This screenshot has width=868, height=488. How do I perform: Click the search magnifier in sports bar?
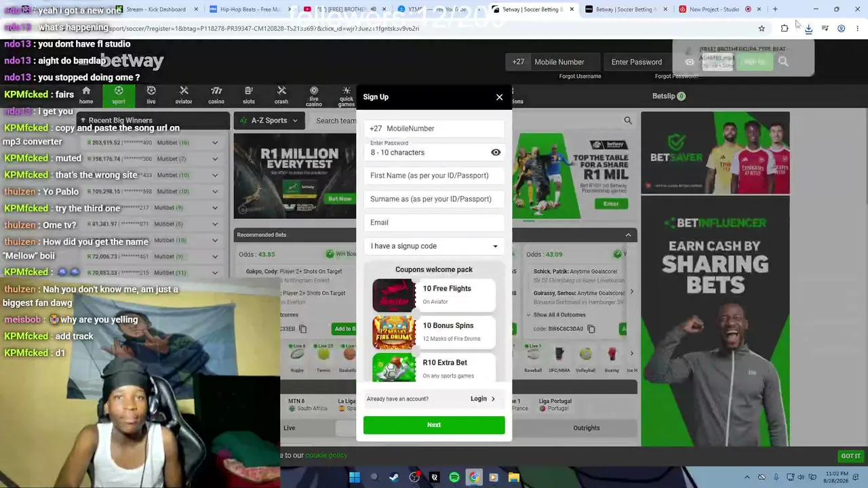point(628,121)
